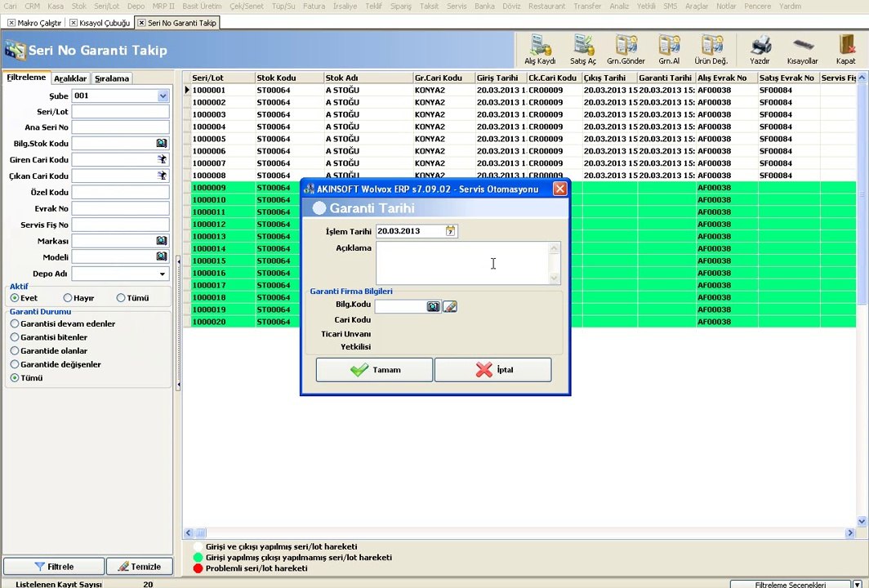869x588 pixels.
Task: Select the green row 1000015
Action: click(519, 261)
